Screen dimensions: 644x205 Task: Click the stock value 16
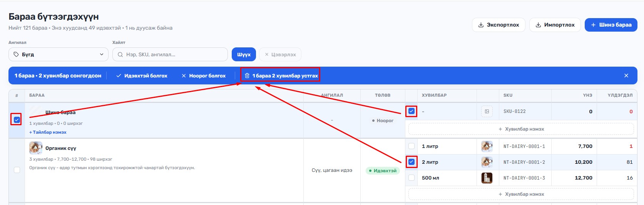click(x=630, y=178)
